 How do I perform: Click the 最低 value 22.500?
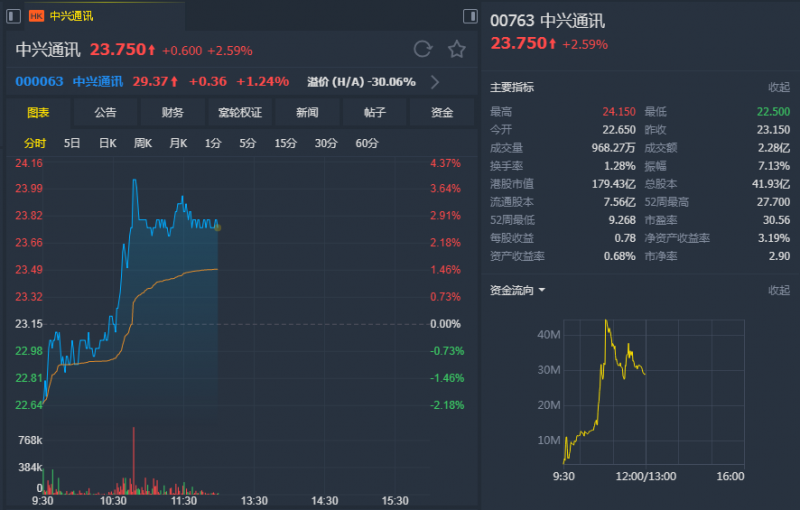773,112
